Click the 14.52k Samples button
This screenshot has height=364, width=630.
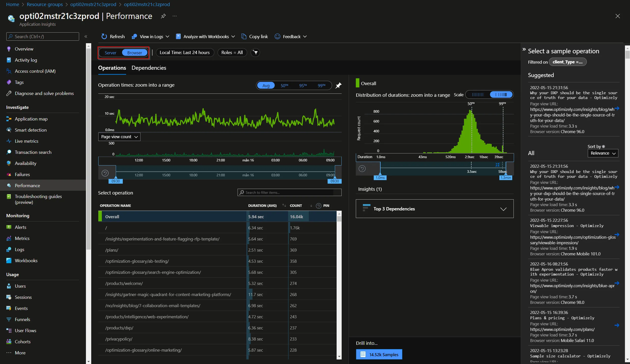pyautogui.click(x=379, y=354)
